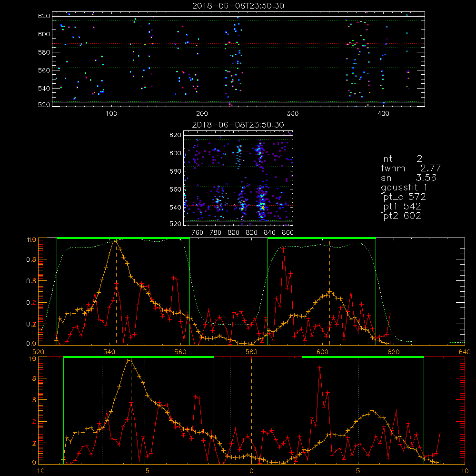
Task: Select the 'fwhm 2.77' annotation
Action: (x=411, y=168)
